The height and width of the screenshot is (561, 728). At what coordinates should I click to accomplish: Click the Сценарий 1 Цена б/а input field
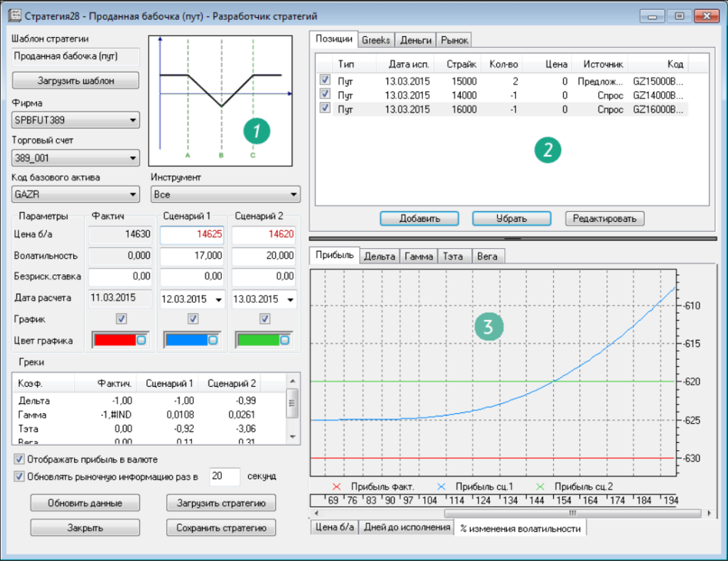[x=192, y=235]
